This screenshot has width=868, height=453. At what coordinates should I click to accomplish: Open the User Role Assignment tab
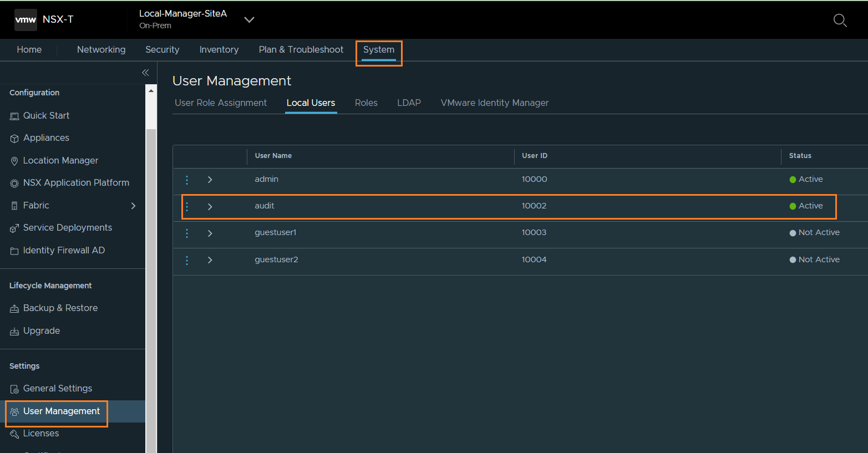221,103
